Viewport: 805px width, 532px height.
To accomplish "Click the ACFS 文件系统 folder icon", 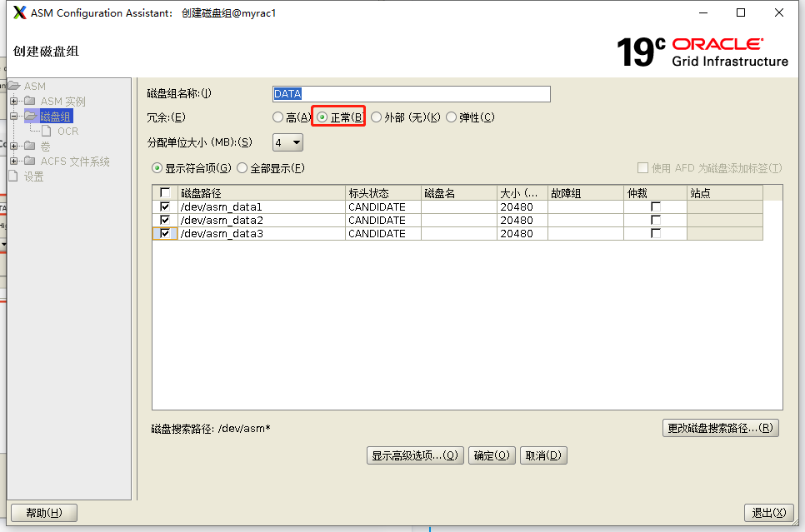I will click(x=29, y=161).
